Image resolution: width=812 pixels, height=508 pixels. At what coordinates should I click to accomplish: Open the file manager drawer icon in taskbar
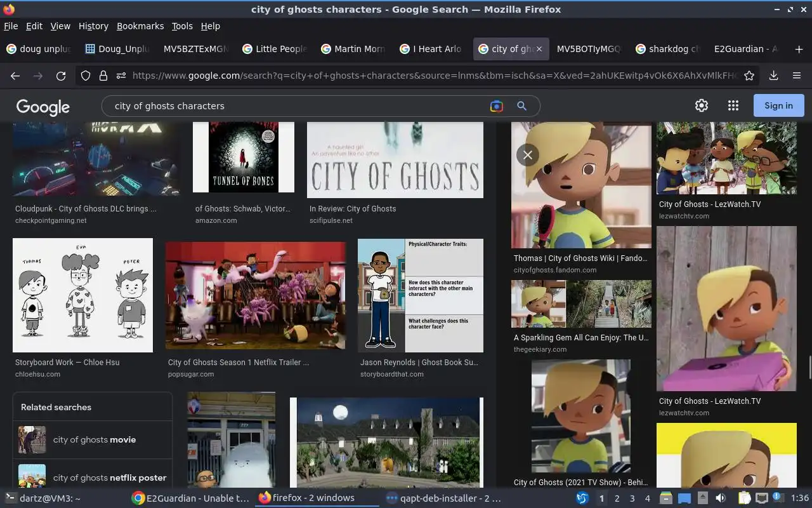click(x=666, y=498)
